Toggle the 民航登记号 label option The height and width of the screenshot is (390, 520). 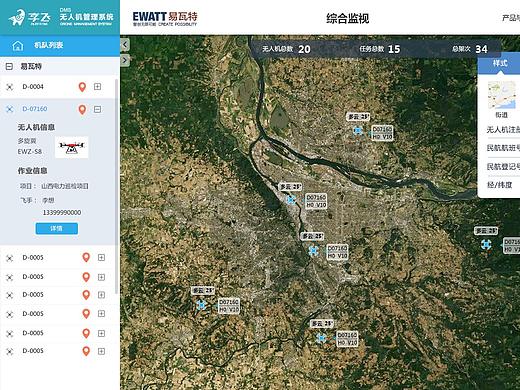(x=503, y=166)
